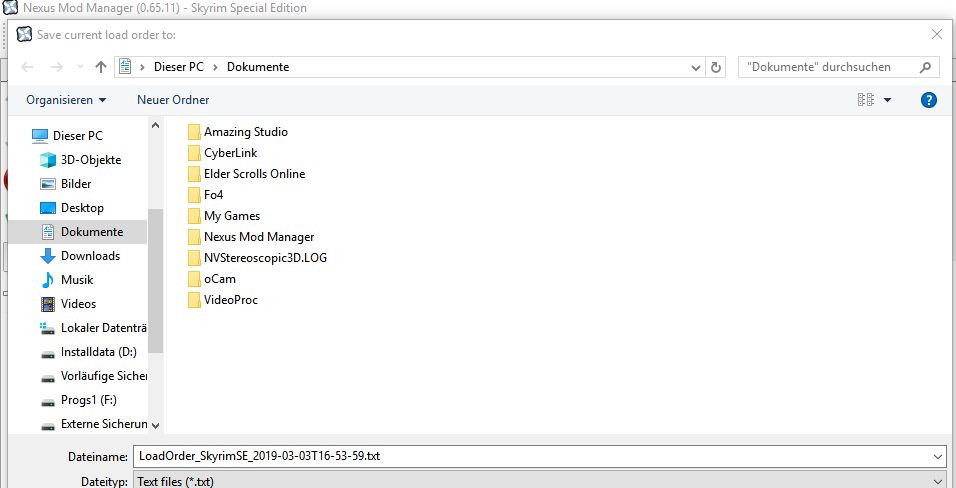Open the help question mark icon
The width and height of the screenshot is (956, 488).
(928, 100)
